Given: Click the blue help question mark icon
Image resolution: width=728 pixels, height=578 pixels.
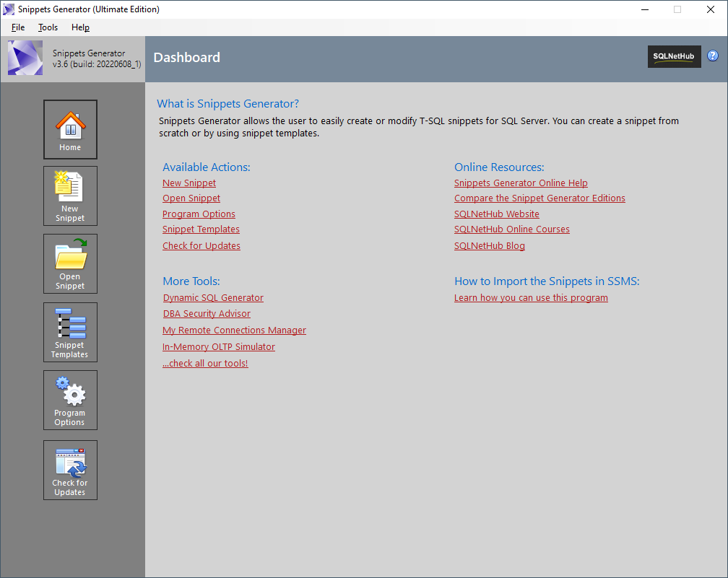Looking at the screenshot, I should click(713, 56).
